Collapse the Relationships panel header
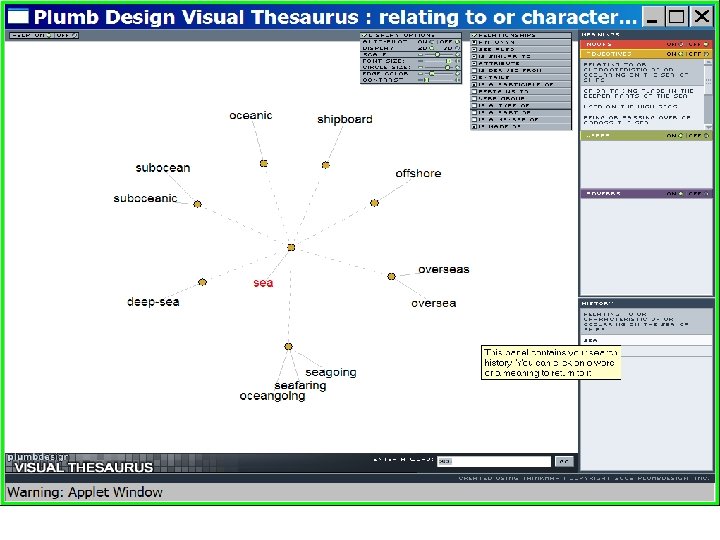Screen dimensions: 720x540 coord(521,35)
